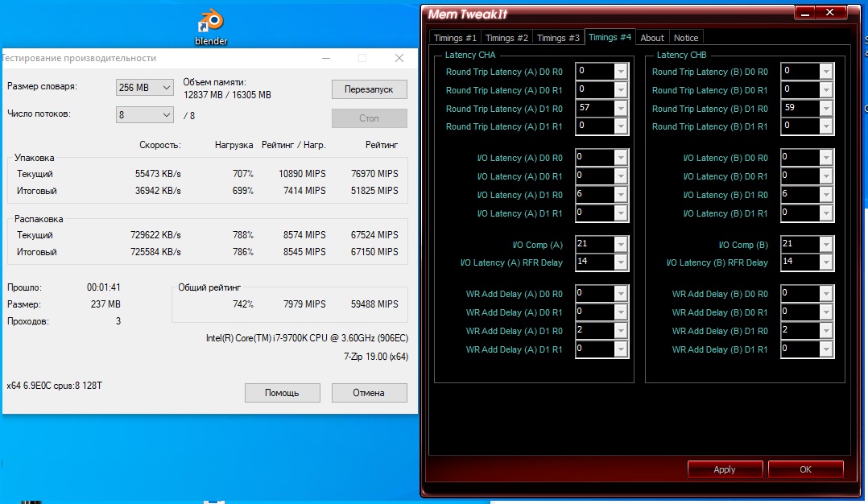Select the 729622 KB/s unpacking speed
The image size is (868, 504).
tap(155, 234)
